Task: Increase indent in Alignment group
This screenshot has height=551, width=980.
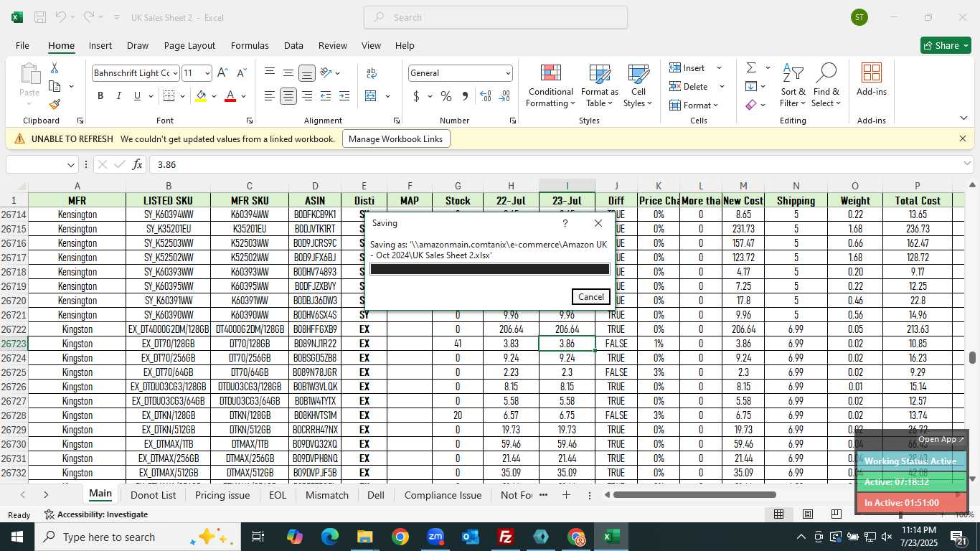Action: [x=344, y=96]
